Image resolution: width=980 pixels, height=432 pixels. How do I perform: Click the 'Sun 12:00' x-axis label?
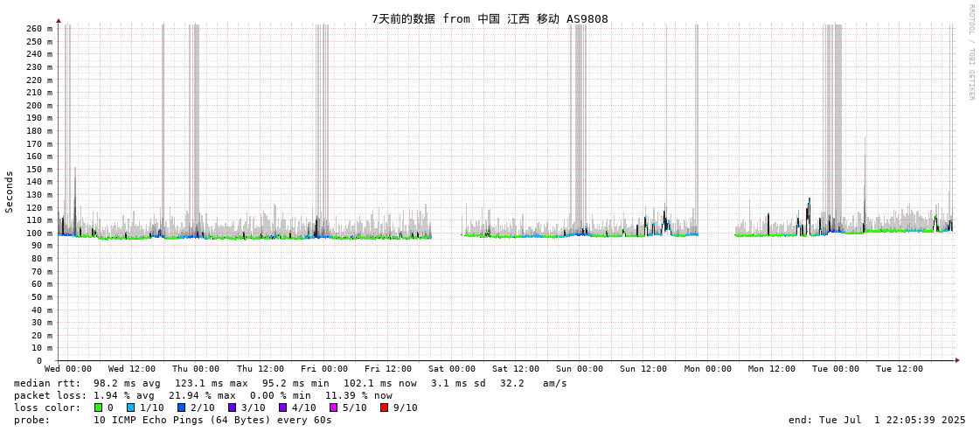[643, 370]
